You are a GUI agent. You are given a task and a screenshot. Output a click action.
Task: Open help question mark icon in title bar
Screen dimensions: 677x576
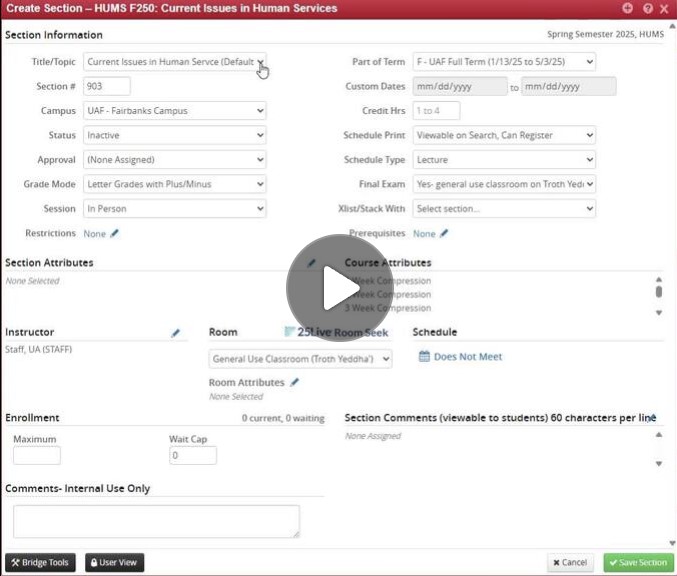pos(647,8)
